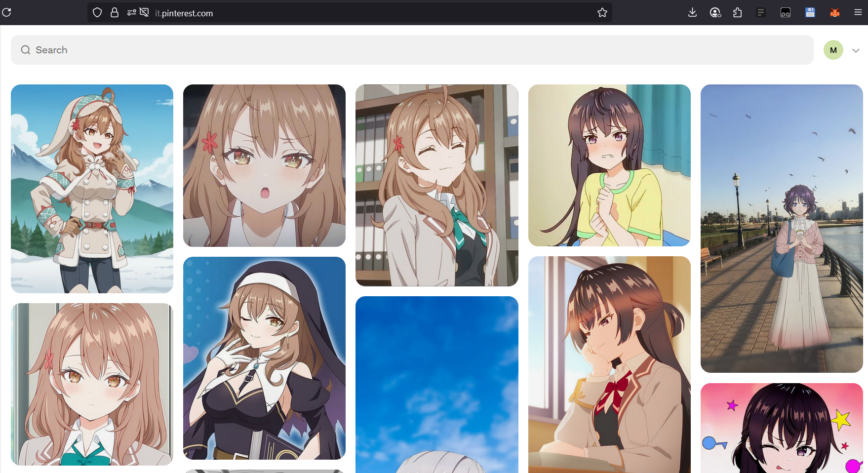The height and width of the screenshot is (473, 868).
Task: Click the extension icon with two circles
Action: pos(786,13)
